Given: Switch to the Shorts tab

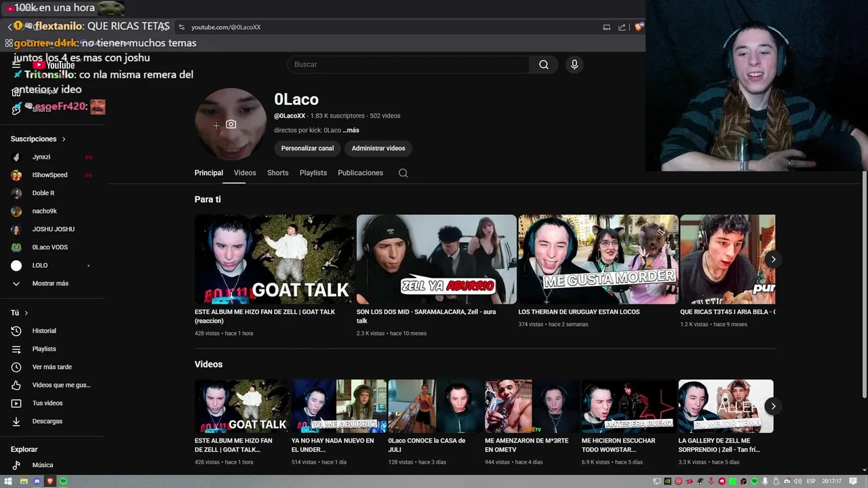Looking at the screenshot, I should (277, 173).
